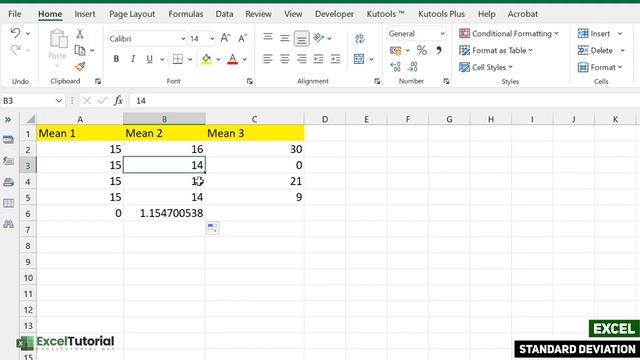Increase font size with large A icon
Viewport: 640px width, 360px height.
coord(225,38)
